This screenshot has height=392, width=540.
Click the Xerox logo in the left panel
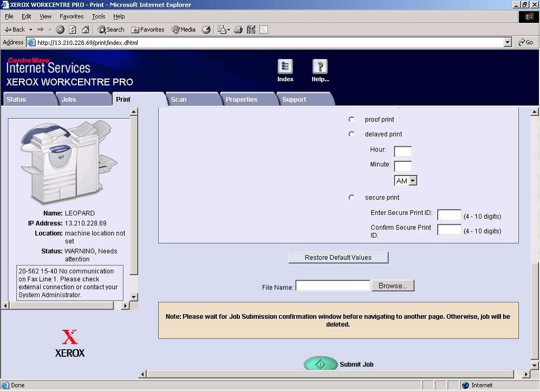69,343
